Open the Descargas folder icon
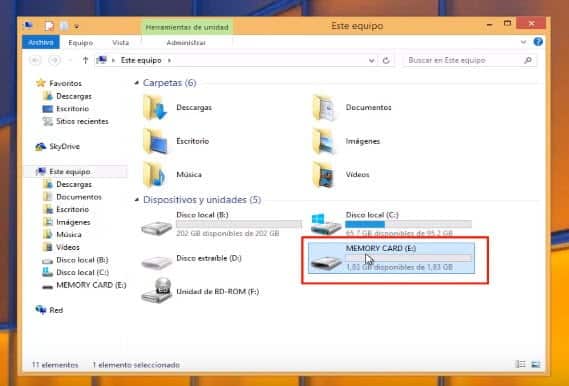This screenshot has width=569, height=386. point(155,107)
